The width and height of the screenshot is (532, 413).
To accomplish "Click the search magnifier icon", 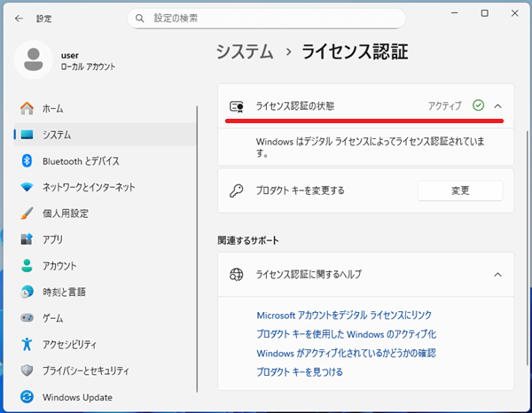I will pos(140,18).
